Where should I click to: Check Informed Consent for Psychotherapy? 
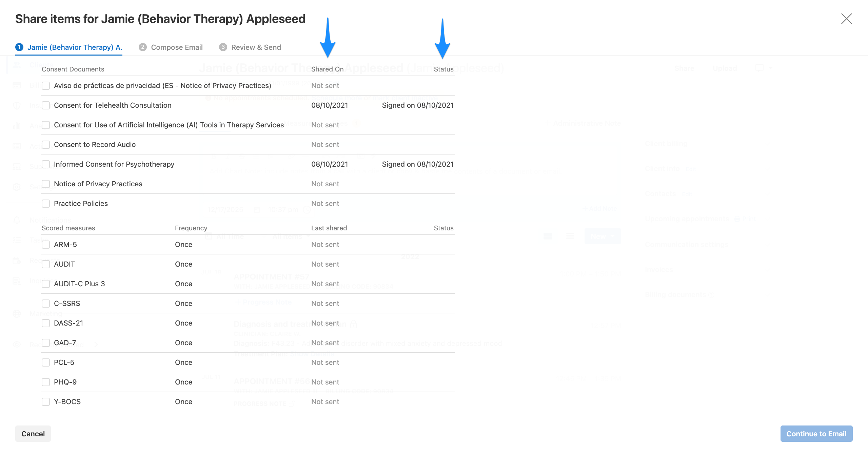(46, 164)
